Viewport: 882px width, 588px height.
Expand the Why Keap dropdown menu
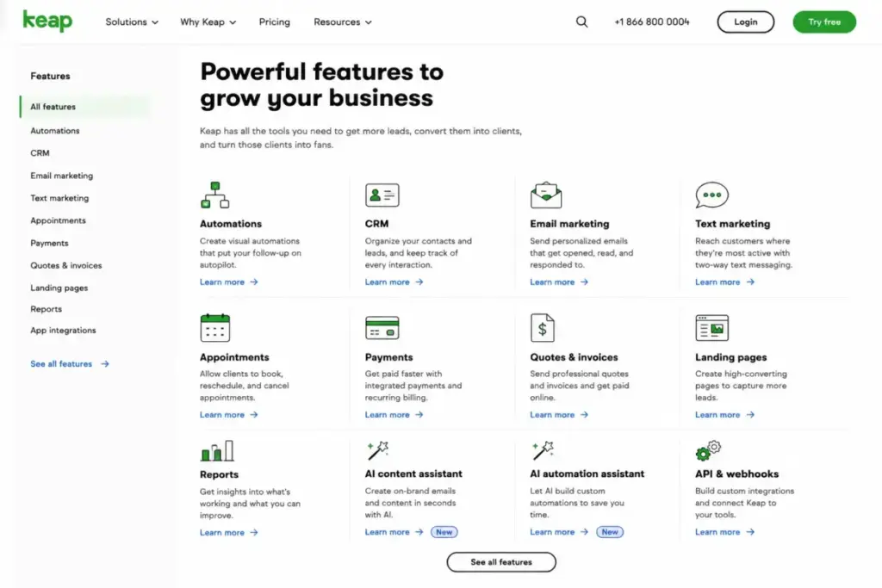[208, 22]
